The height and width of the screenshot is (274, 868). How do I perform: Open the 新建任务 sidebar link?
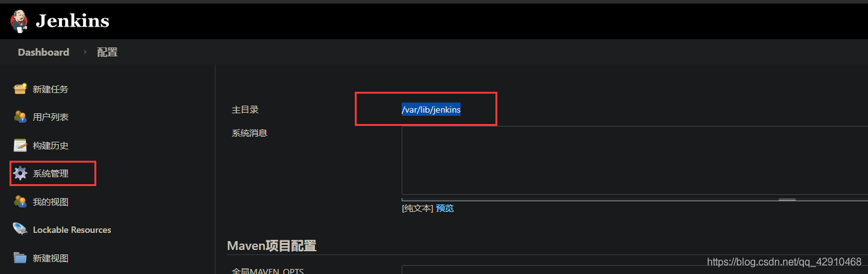coord(51,89)
